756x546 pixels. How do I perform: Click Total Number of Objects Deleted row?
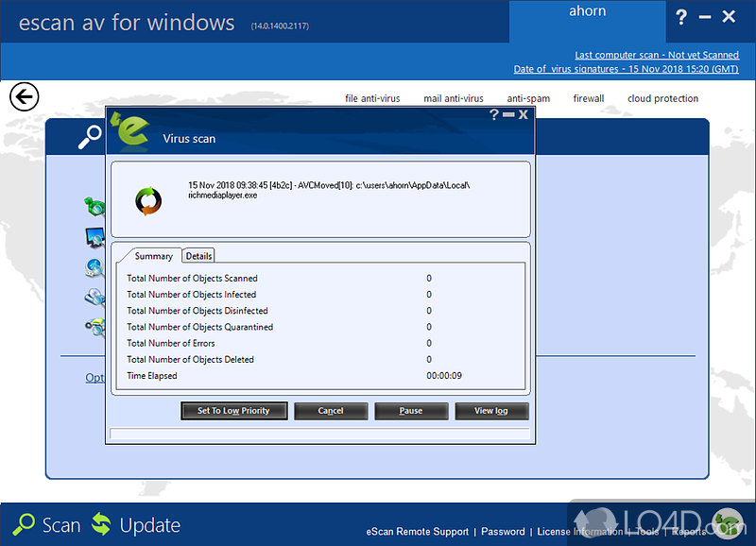click(x=320, y=360)
